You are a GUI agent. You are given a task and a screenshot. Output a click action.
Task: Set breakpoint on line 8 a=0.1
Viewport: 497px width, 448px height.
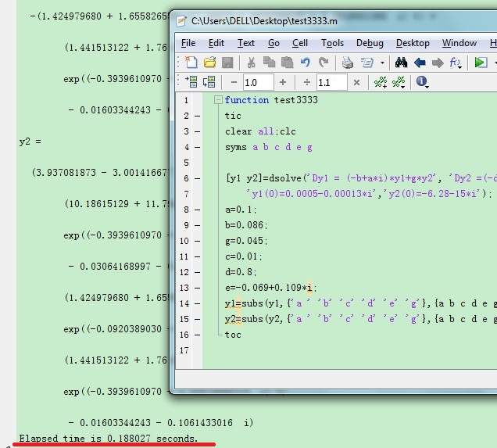(197, 210)
